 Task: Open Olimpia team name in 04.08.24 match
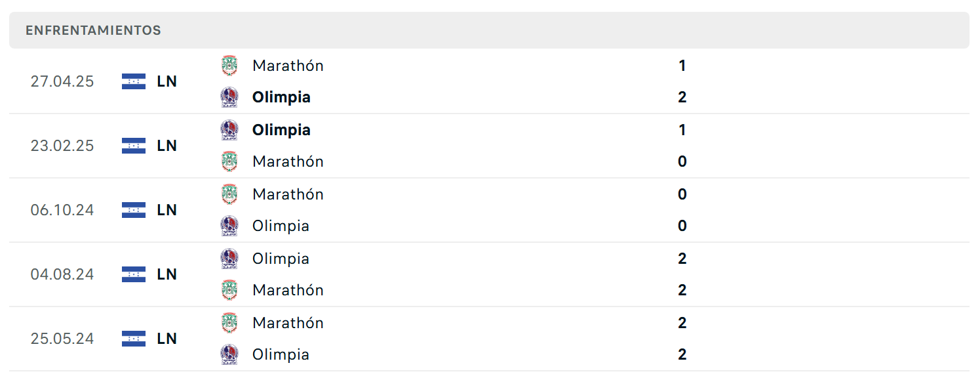[x=281, y=259]
